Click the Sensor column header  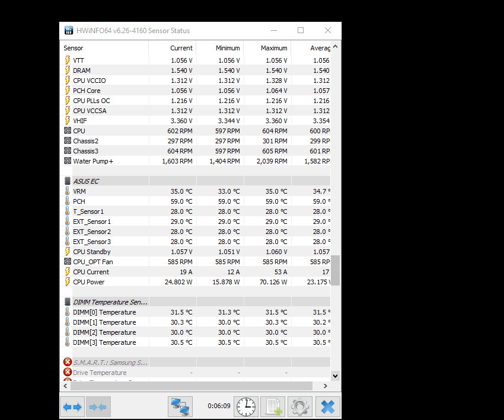pos(104,48)
